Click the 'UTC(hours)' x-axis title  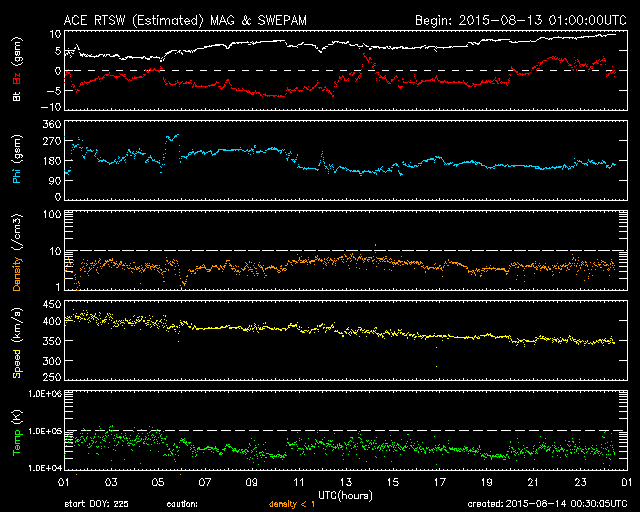[x=345, y=495]
